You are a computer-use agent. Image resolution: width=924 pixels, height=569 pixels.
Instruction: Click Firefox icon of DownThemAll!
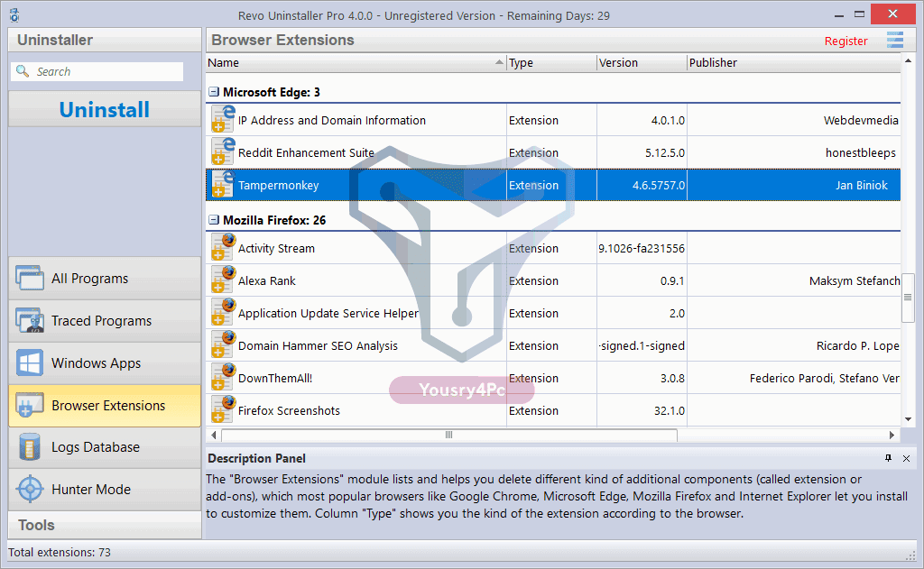[223, 376]
